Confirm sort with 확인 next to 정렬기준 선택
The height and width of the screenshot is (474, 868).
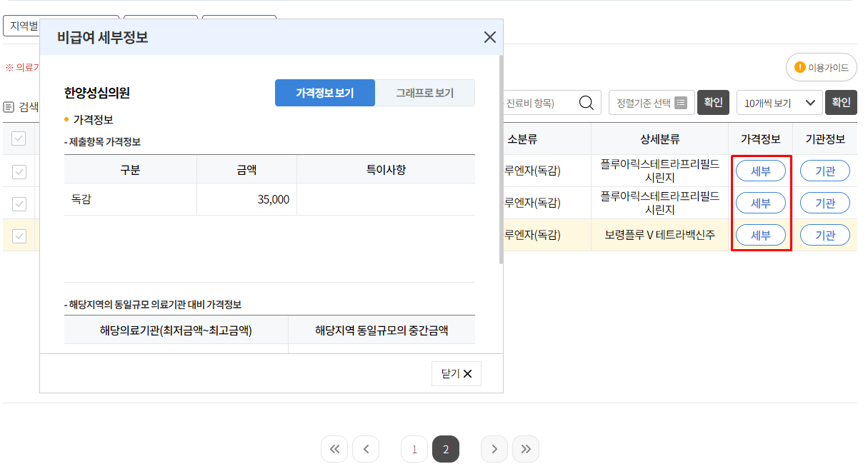pyautogui.click(x=713, y=103)
